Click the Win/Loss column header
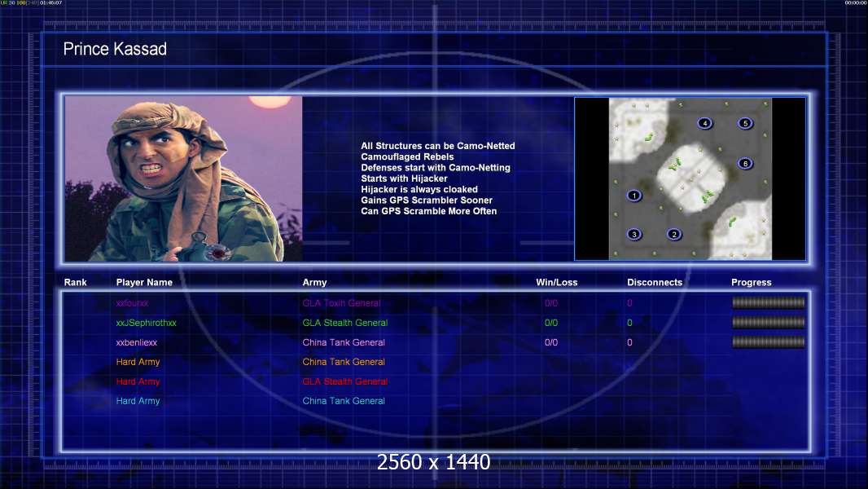The width and height of the screenshot is (868, 489). pyautogui.click(x=556, y=283)
